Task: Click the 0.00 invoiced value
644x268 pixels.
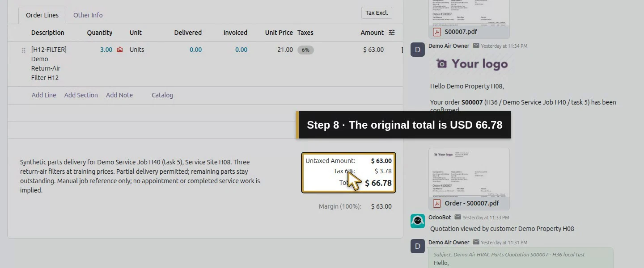Action: 241,50
